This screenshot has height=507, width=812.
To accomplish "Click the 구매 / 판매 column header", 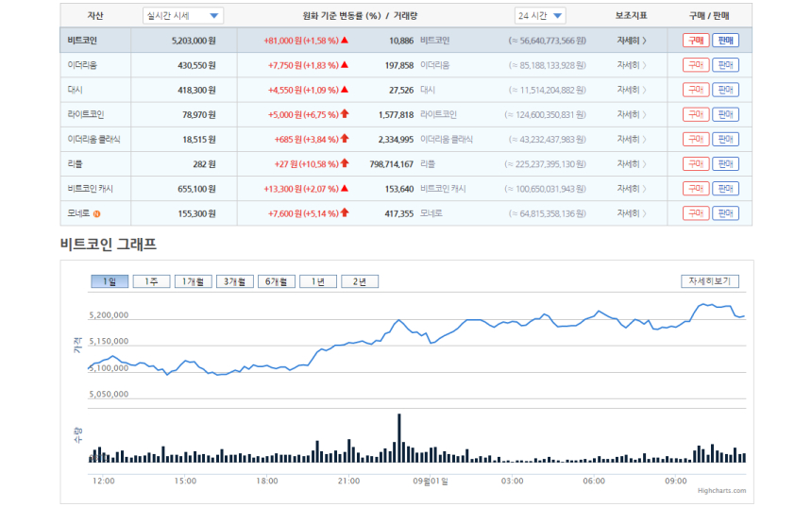I will 709,15.
